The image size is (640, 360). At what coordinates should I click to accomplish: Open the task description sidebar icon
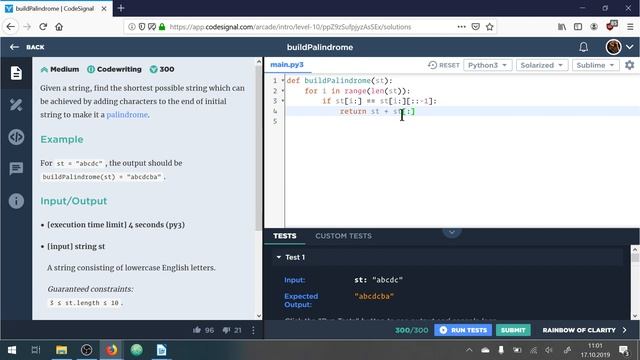[16, 73]
